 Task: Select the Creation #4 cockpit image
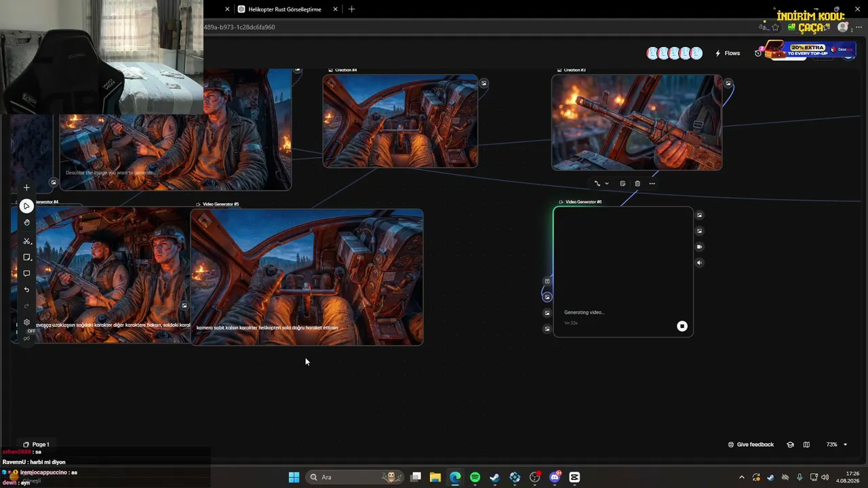[400, 121]
